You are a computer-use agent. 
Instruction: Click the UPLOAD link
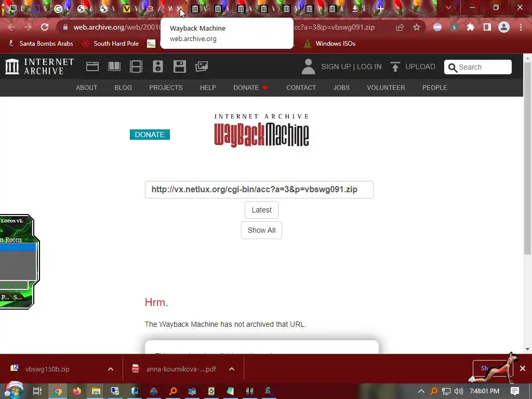click(420, 66)
